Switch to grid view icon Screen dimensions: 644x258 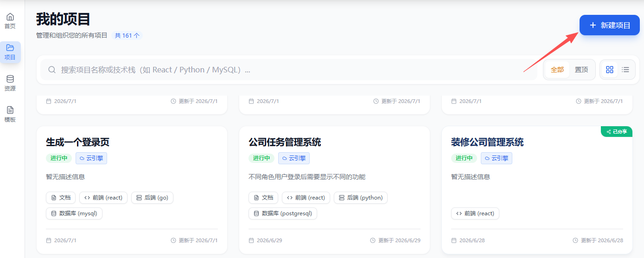point(610,70)
